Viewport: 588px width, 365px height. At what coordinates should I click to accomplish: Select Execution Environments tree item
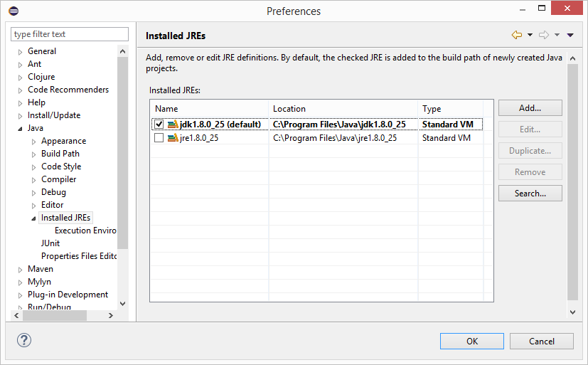tap(85, 231)
